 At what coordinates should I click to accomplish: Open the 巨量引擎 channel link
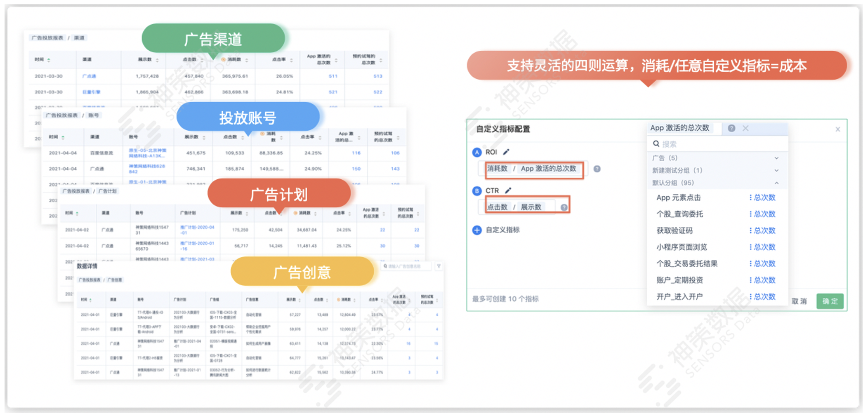pyautogui.click(x=91, y=92)
